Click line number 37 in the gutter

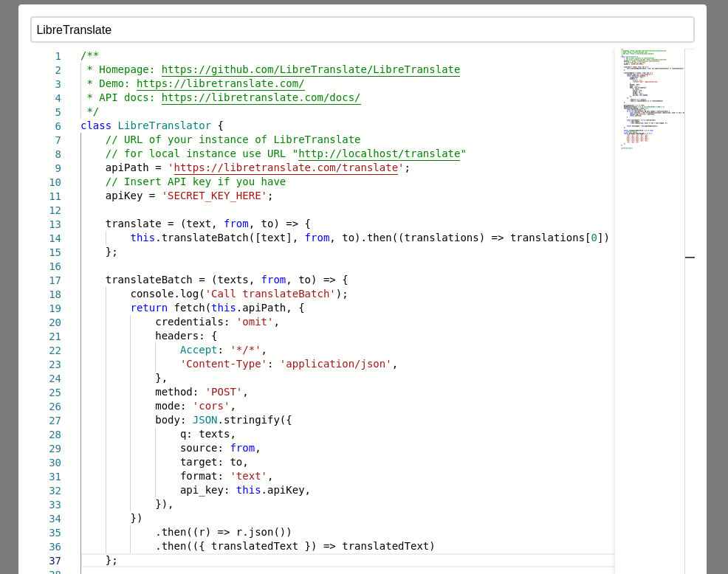55,561
